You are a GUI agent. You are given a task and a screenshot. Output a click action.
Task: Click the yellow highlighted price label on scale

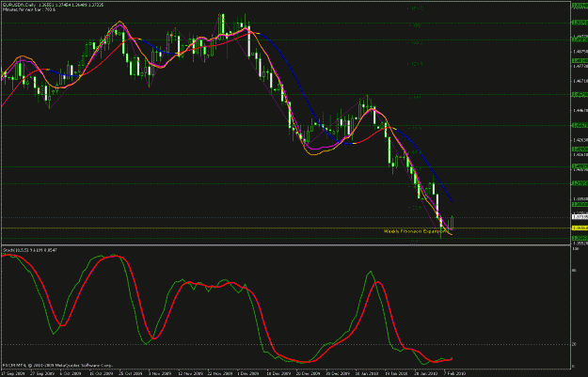[x=580, y=228]
